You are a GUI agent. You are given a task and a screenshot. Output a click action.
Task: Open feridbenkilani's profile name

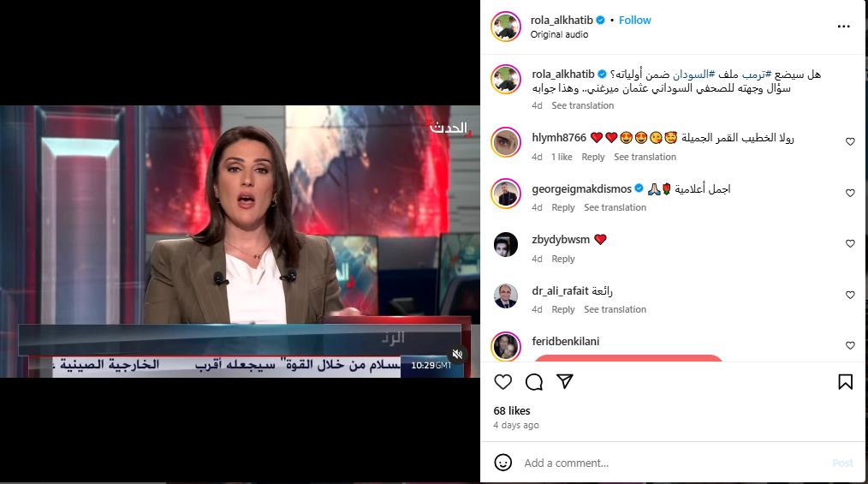(x=565, y=341)
